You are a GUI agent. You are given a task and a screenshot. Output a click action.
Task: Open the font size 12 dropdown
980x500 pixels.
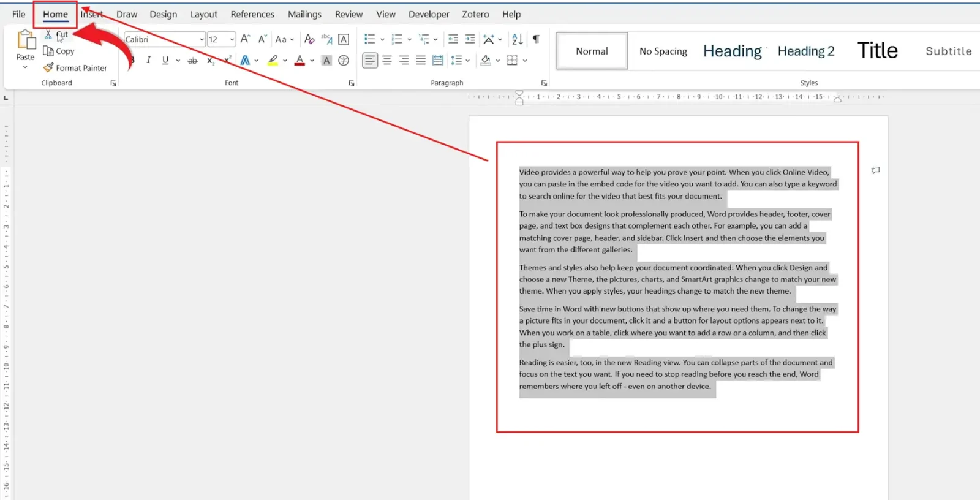[x=232, y=39]
